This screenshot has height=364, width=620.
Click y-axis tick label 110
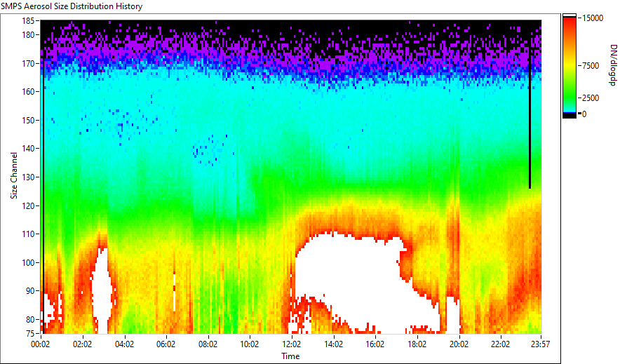click(x=28, y=234)
